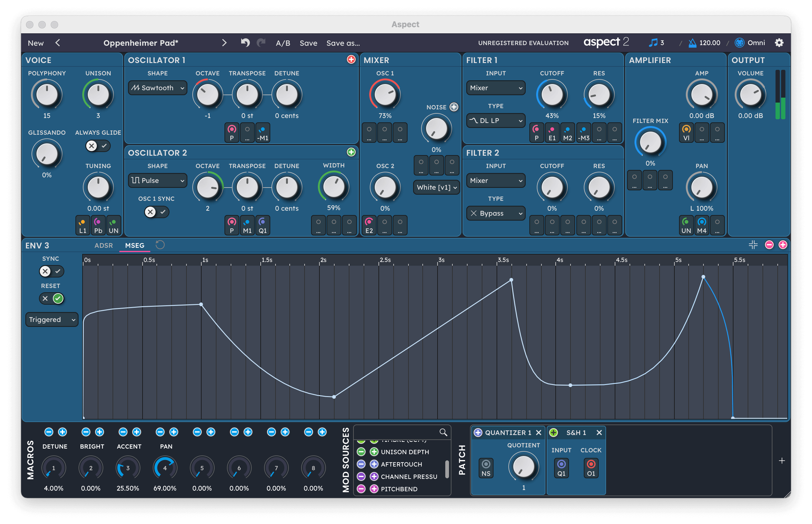Select the Aftertouch mod source row

(x=401, y=464)
